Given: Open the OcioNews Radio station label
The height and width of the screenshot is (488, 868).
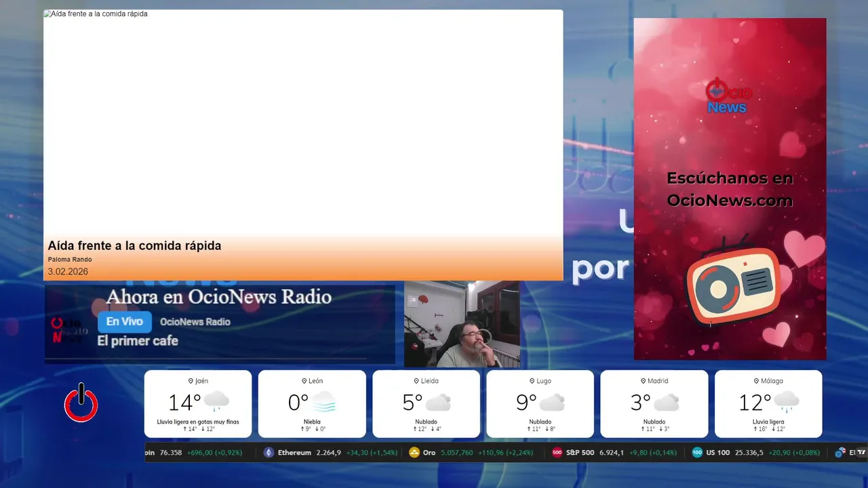Looking at the screenshot, I should click(x=195, y=322).
